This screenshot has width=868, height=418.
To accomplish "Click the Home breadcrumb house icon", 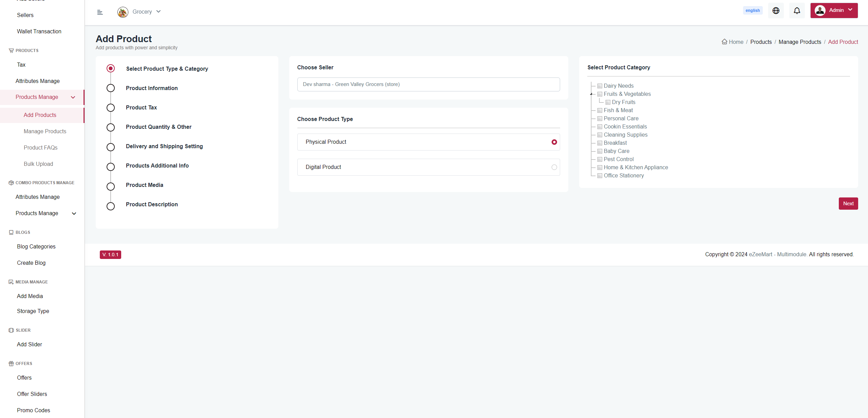I will (x=724, y=42).
